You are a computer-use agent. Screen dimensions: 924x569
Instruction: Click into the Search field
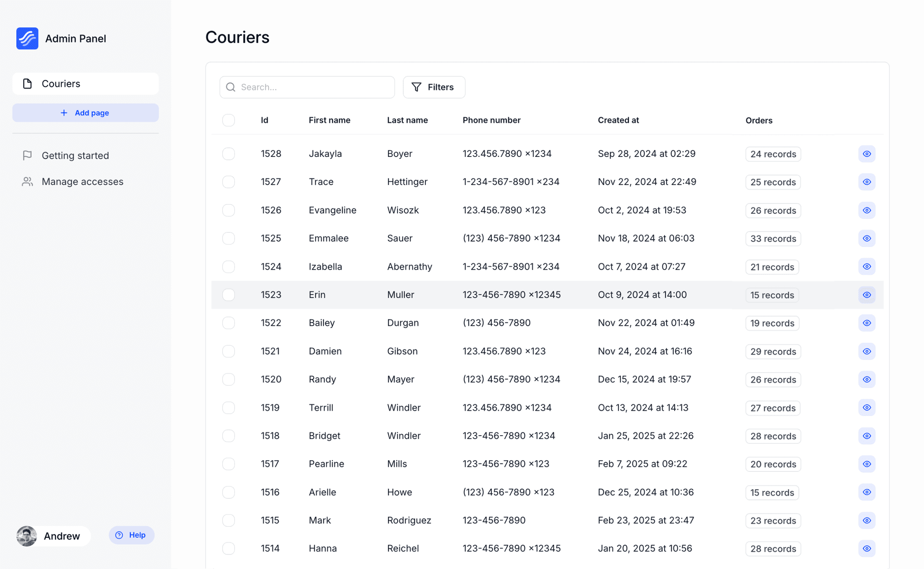tap(313, 87)
